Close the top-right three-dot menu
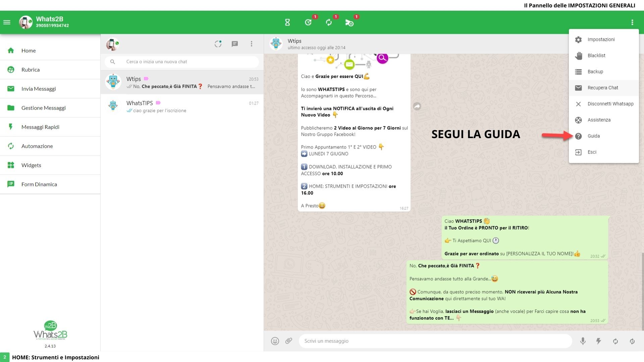The width and height of the screenshot is (644, 362). click(632, 22)
